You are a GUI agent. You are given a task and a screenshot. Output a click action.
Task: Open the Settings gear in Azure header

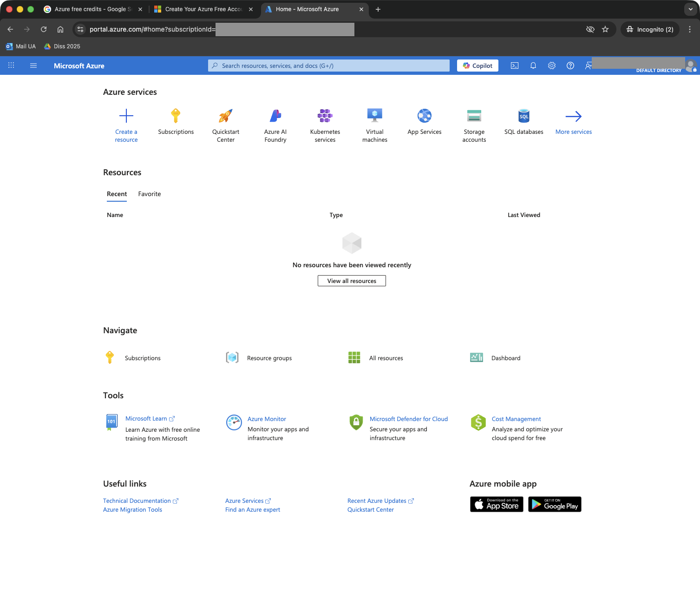(552, 66)
